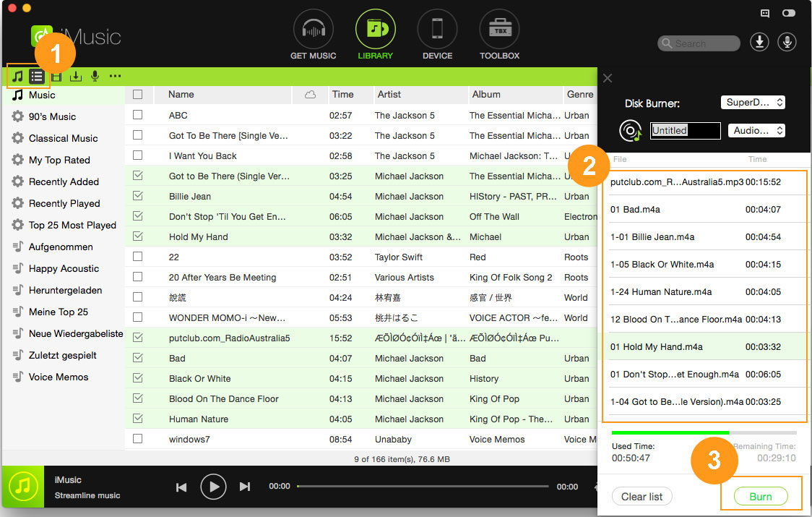Close the Disk Burner panel
The image size is (812, 517).
(x=608, y=78)
